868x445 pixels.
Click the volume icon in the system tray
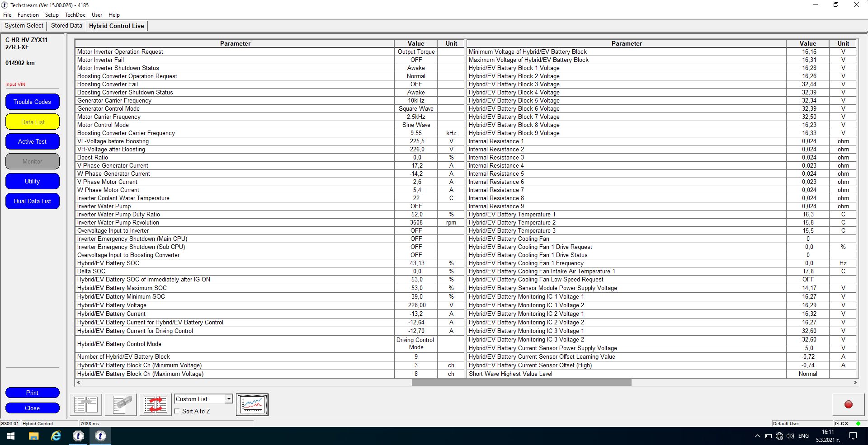pos(789,436)
